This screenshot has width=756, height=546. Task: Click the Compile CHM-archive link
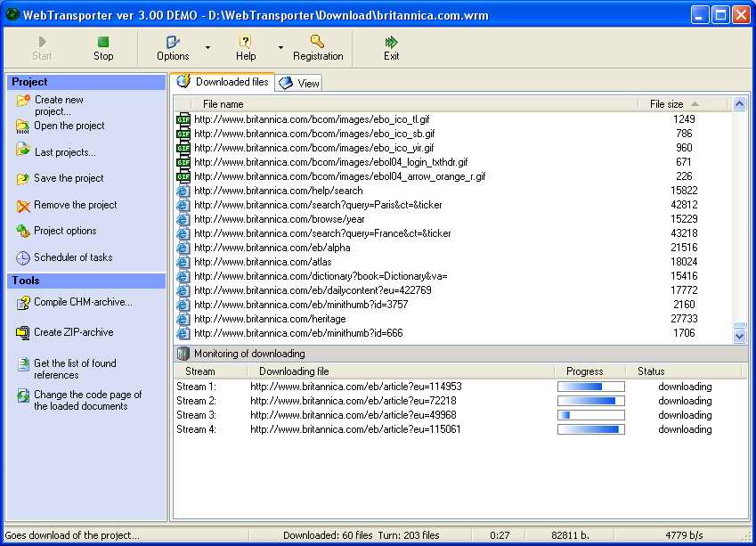[83, 302]
